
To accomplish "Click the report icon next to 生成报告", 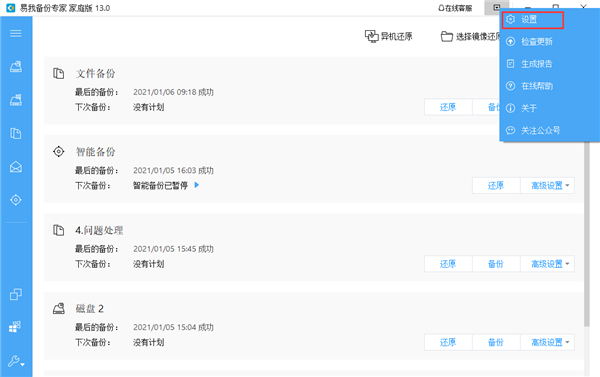I will pos(510,64).
